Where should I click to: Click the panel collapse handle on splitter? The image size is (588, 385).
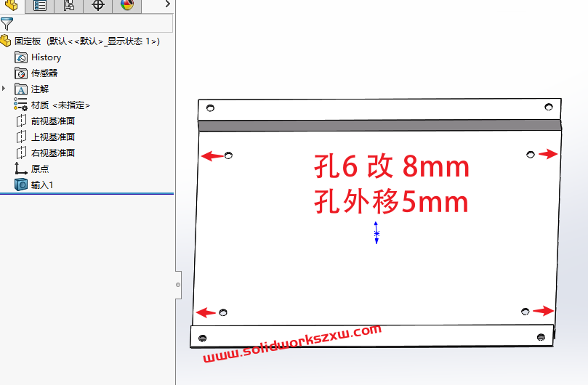(x=178, y=285)
